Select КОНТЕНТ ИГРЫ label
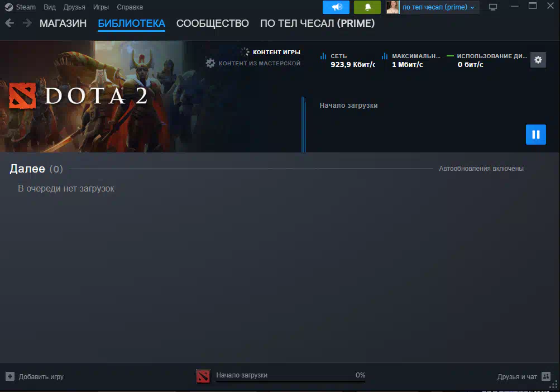 [x=276, y=52]
